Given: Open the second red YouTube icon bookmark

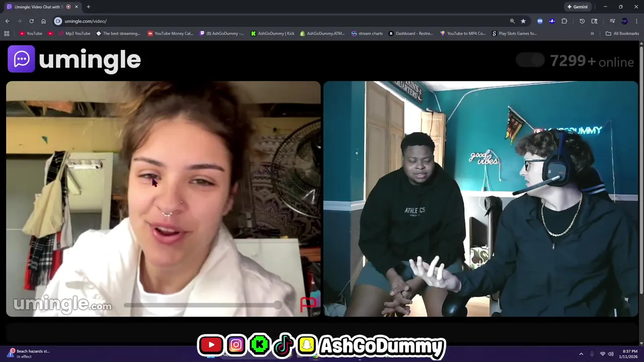Looking at the screenshot, I should pyautogui.click(x=50, y=34).
